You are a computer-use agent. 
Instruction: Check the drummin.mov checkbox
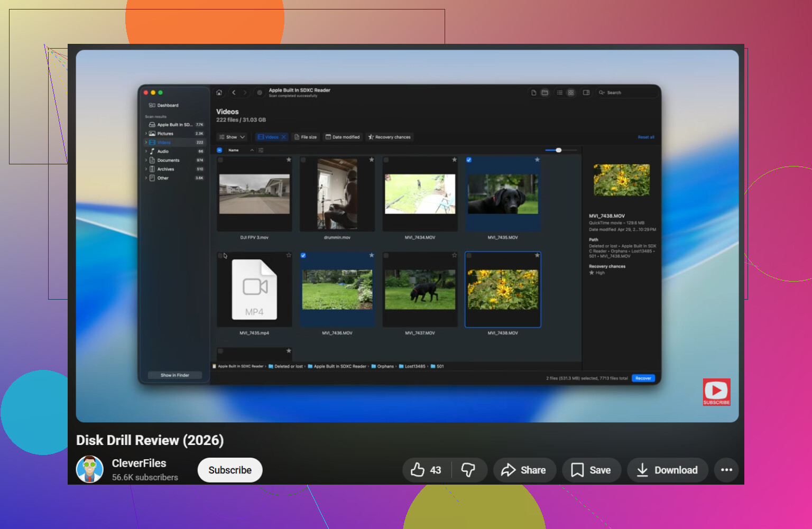(x=303, y=160)
